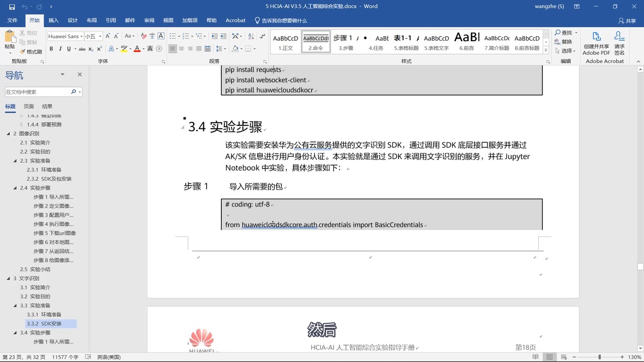Collapse the '2 图像识别' tree node
644x362 pixels.
click(8, 134)
